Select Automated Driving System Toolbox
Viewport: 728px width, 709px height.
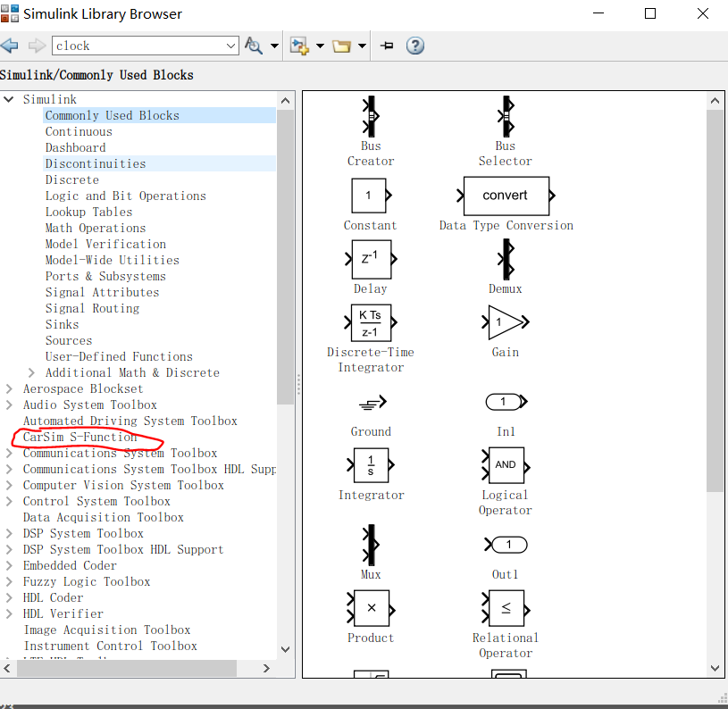130,421
